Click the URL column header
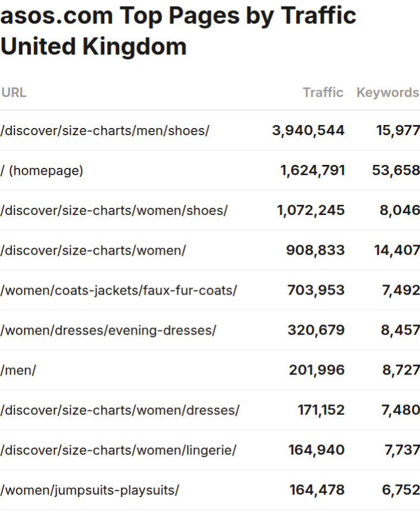Viewport: 420px width, 512px height. pos(14,92)
